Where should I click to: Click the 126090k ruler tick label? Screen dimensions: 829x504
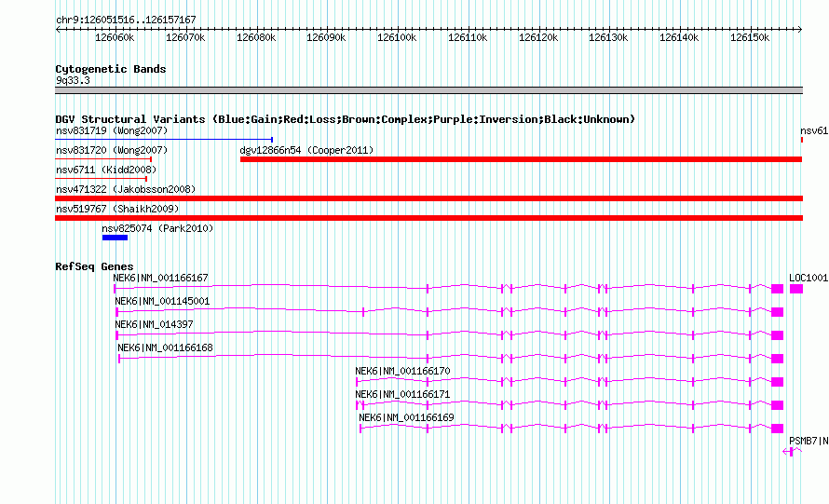point(326,37)
